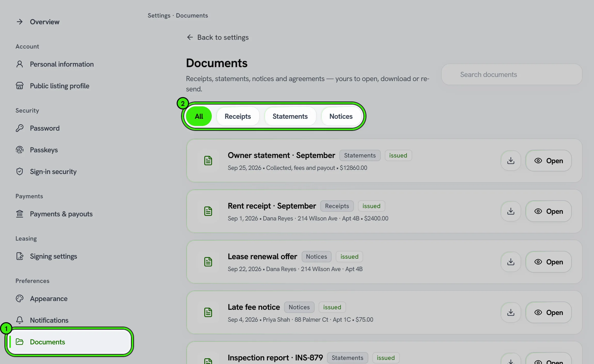Click the issued badge on Owner statement

click(398, 155)
